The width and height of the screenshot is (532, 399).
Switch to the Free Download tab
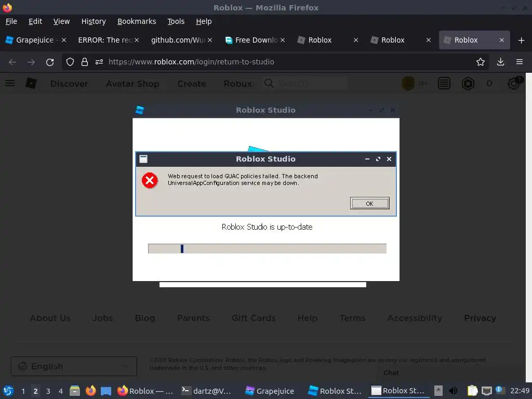(255, 40)
